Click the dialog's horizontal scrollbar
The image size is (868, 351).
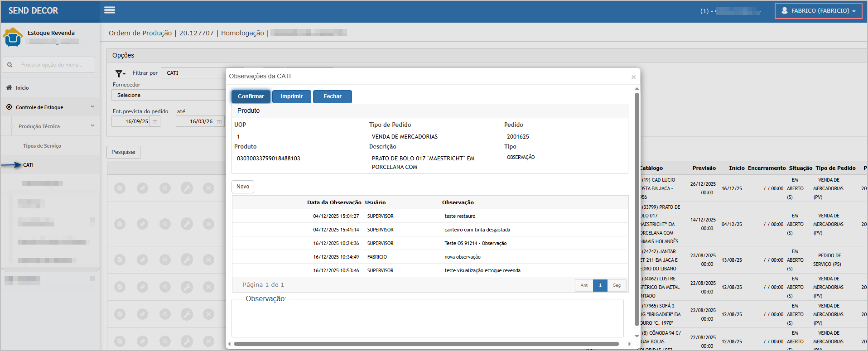coord(426,344)
